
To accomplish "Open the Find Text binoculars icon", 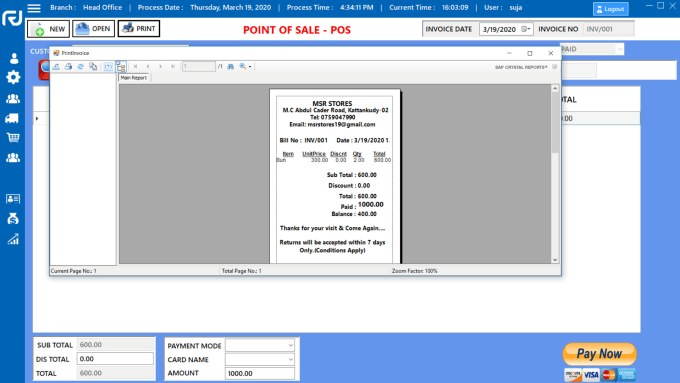I will (231, 66).
